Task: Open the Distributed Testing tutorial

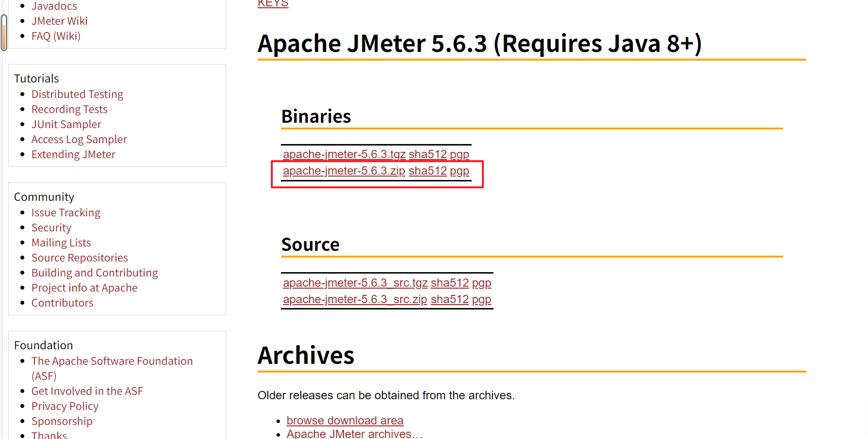Action: (77, 94)
